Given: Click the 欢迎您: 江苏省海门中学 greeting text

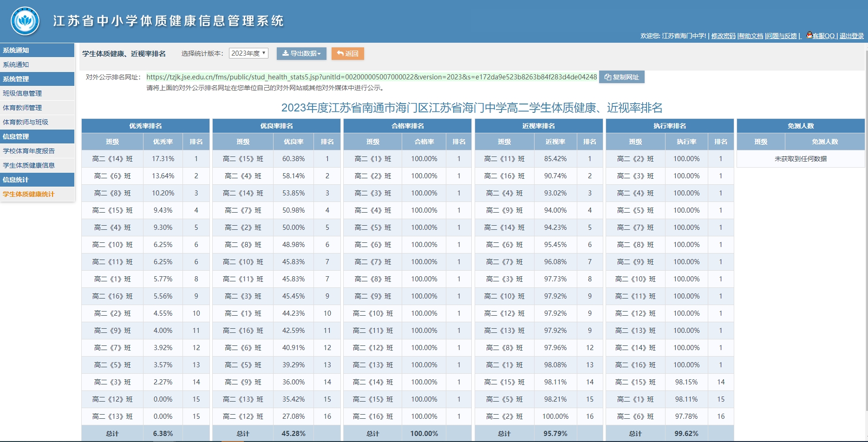Looking at the screenshot, I should pyautogui.click(x=673, y=36).
